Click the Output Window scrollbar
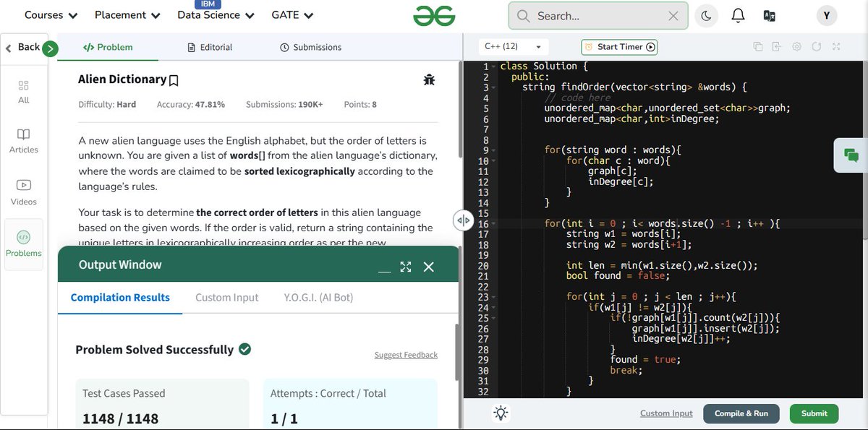This screenshot has height=430, width=868. pos(456,352)
